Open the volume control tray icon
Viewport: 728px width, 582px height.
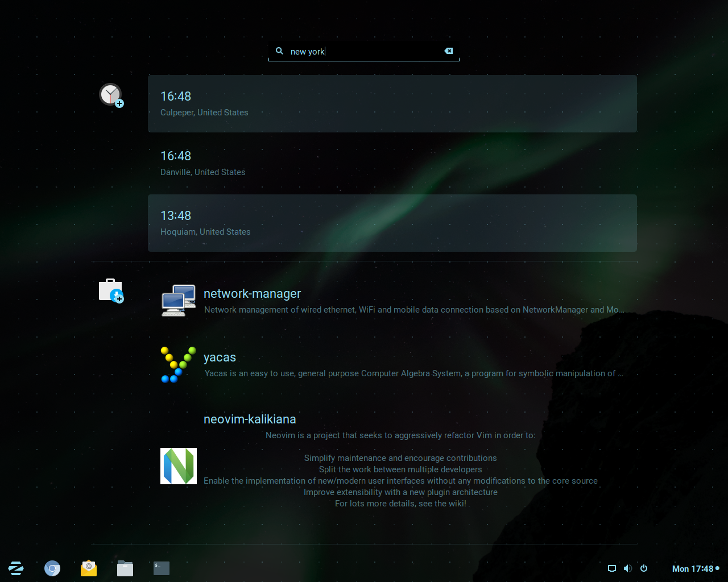[628, 568]
